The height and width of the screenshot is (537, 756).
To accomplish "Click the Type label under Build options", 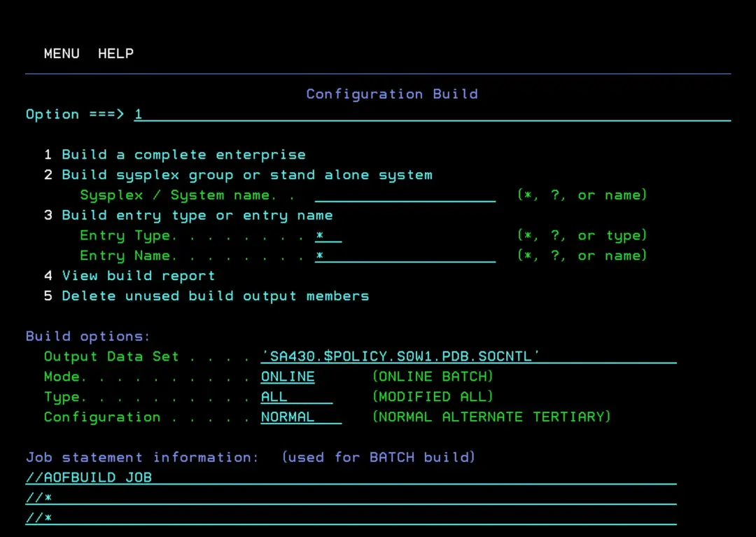I will pyautogui.click(x=63, y=397).
